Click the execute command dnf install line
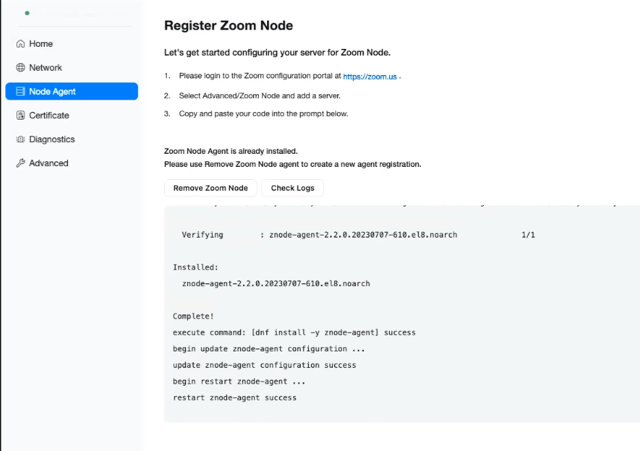The height and width of the screenshot is (451, 640). (x=294, y=332)
